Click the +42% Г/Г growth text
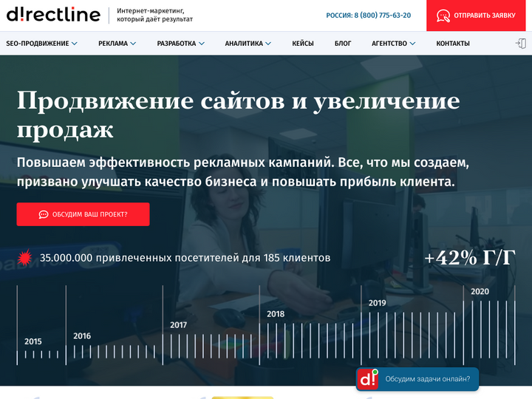 [x=470, y=258]
